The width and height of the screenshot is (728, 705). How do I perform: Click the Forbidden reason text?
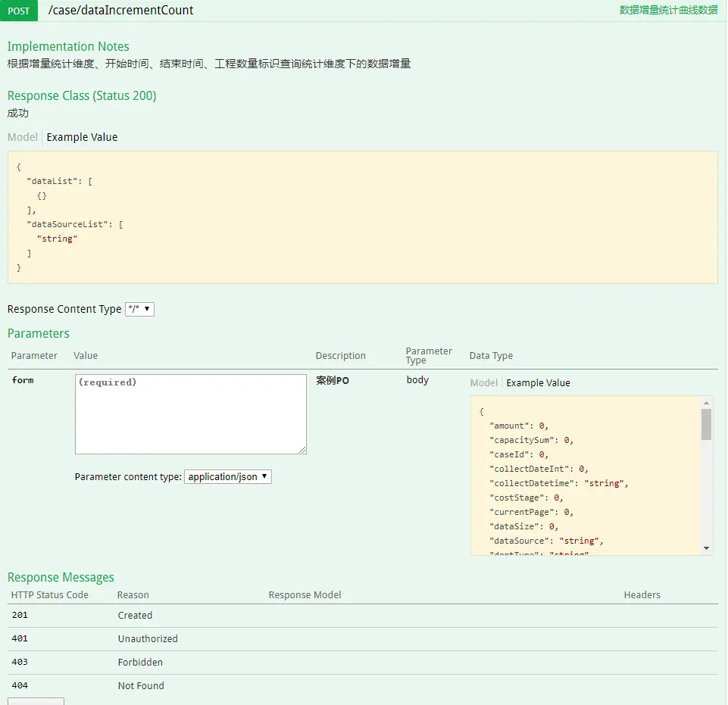(x=140, y=663)
